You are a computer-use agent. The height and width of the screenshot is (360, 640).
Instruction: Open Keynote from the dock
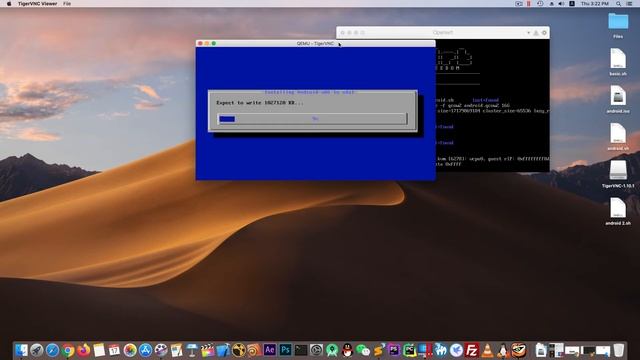tap(192, 350)
